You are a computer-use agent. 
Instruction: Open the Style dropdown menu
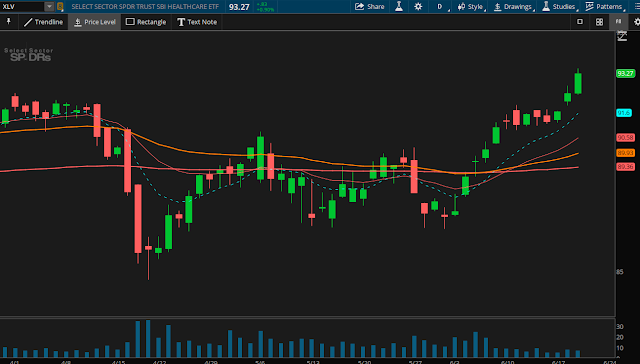tap(471, 7)
